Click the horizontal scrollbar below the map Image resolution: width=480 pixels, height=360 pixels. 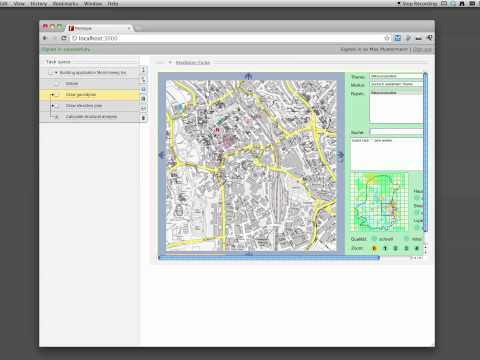tap(269, 257)
